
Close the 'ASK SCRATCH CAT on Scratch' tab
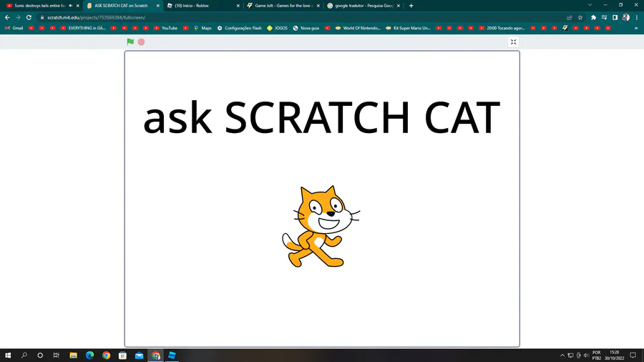(157, 6)
